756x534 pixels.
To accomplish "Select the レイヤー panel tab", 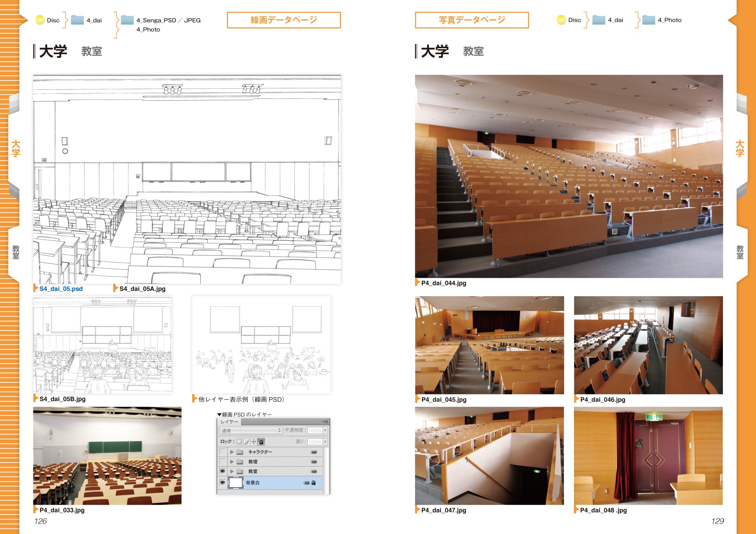I will (x=229, y=421).
